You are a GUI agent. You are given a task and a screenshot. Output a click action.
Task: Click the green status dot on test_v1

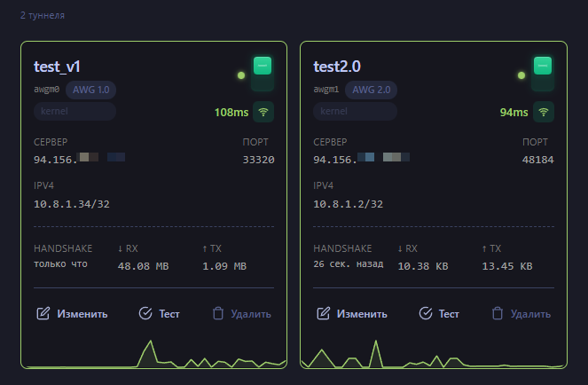pos(240,75)
